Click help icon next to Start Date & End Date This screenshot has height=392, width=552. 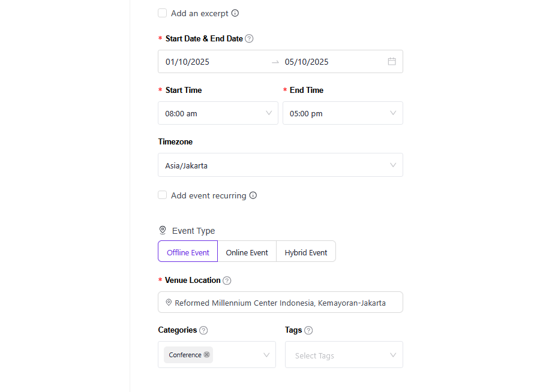(249, 39)
